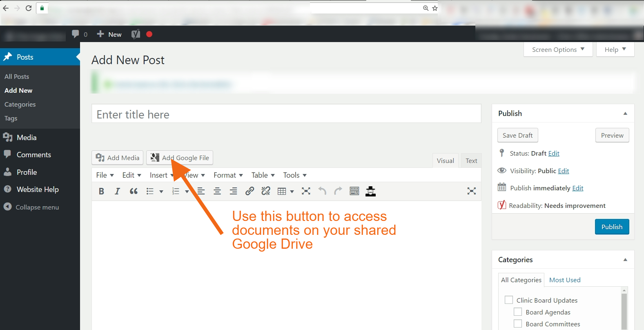
Task: Reload the browser page
Action: (29, 8)
